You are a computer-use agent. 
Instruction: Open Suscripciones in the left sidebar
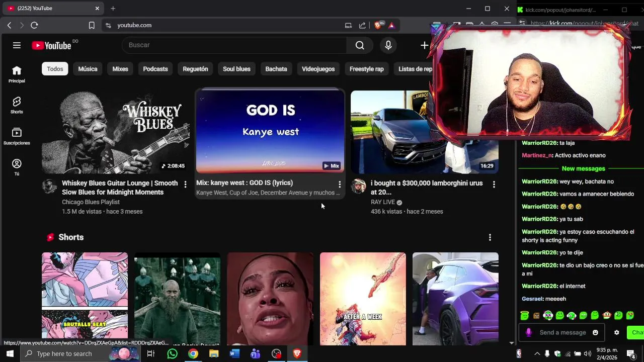coord(17,137)
